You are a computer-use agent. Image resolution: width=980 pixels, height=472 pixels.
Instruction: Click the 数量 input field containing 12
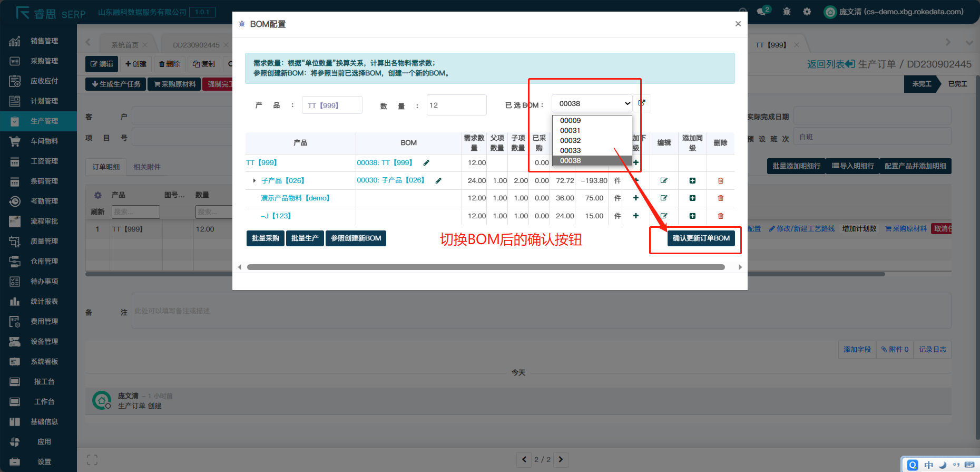[x=456, y=105]
